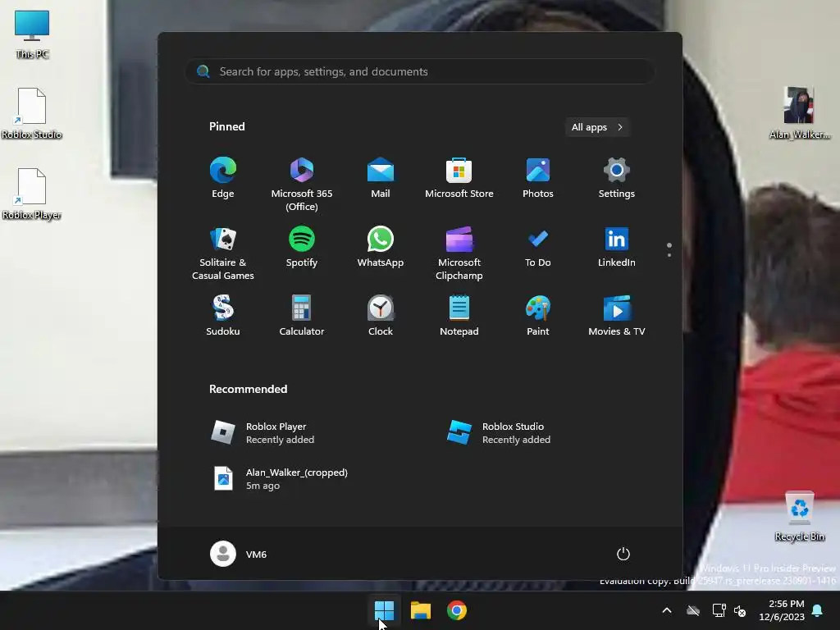Click the OneDrive tray icon

tap(693, 610)
